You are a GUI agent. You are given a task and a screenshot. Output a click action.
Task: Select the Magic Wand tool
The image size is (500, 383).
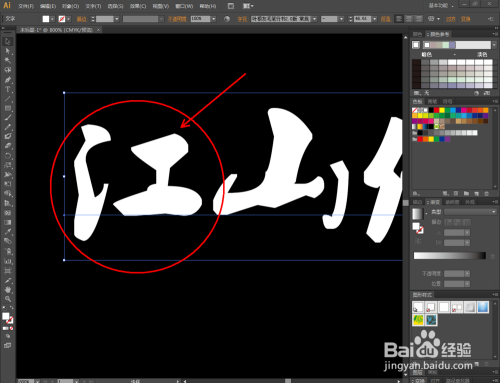pos(8,60)
